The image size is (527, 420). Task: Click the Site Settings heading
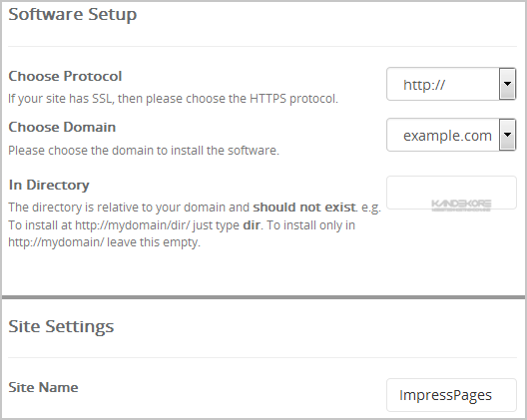[x=61, y=326]
